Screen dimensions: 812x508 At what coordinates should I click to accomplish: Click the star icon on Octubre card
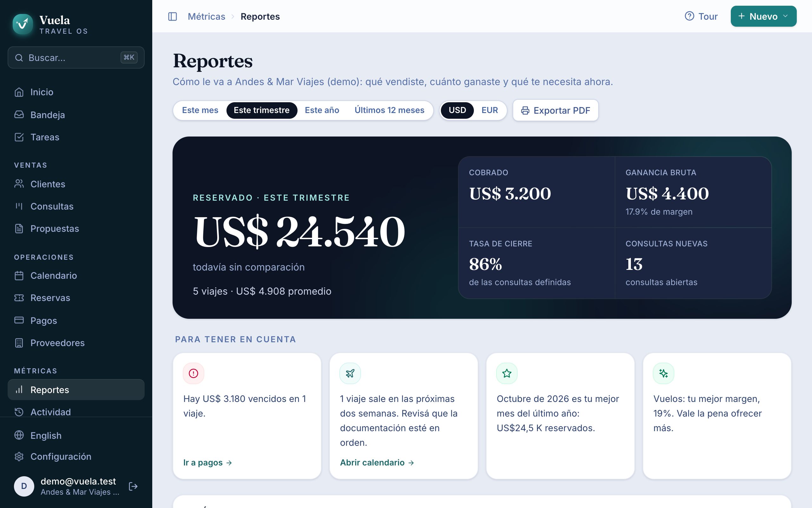tap(507, 373)
